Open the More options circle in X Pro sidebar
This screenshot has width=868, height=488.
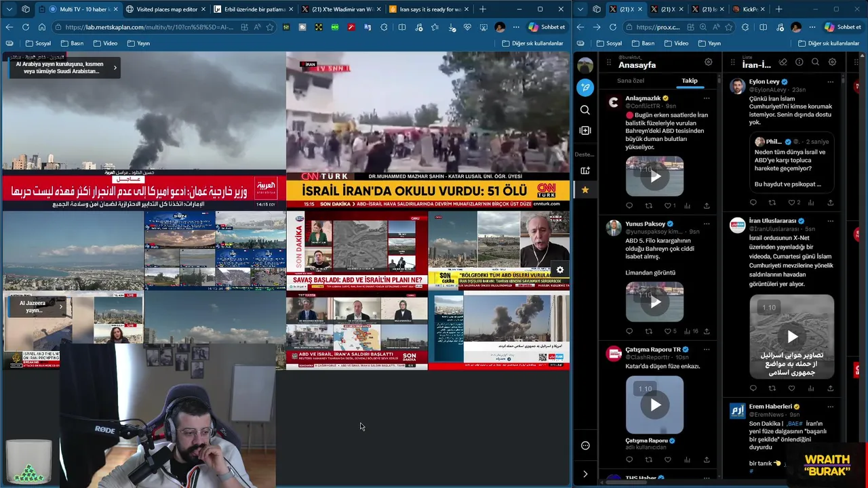585,445
